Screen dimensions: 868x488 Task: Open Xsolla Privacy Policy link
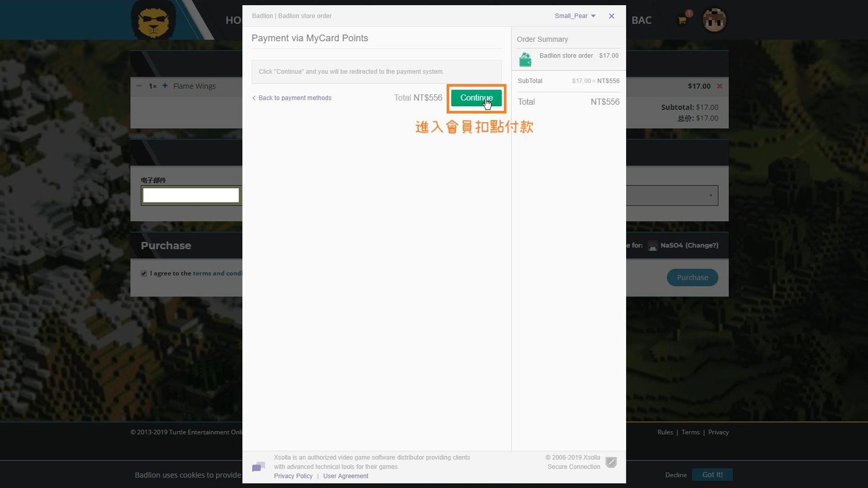[293, 476]
